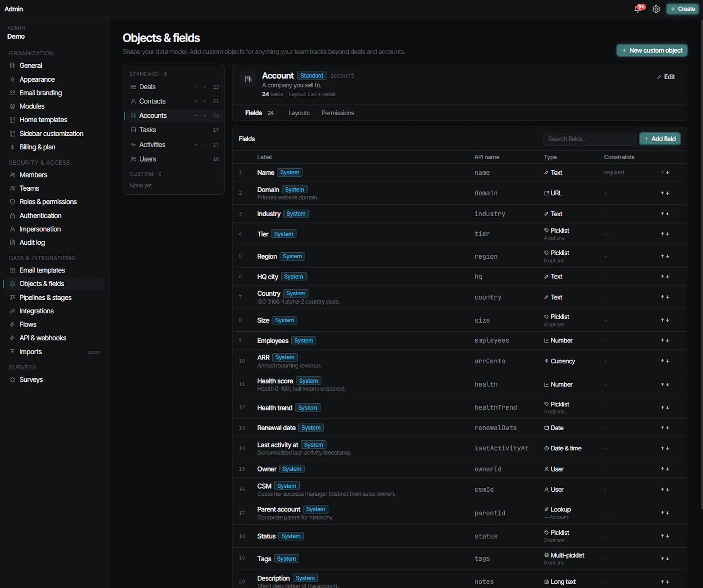This screenshot has height=588, width=703.
Task: Move Deals object down in list
Action: point(205,87)
